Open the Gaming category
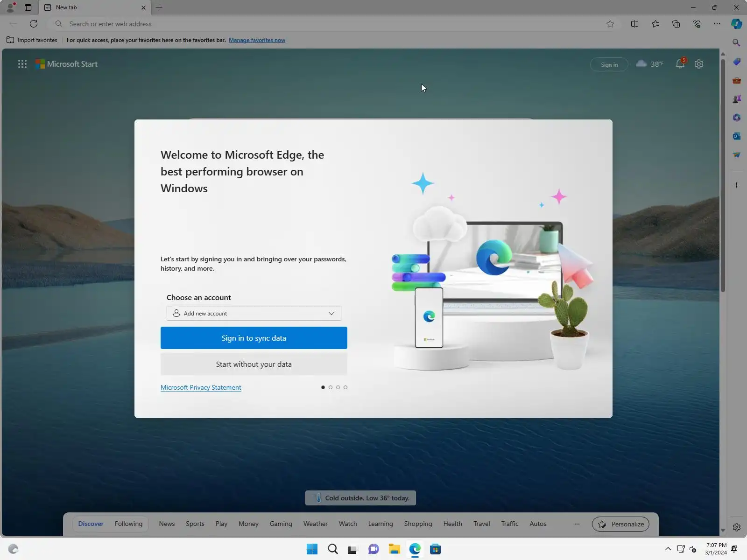Image resolution: width=747 pixels, height=560 pixels. [281, 524]
